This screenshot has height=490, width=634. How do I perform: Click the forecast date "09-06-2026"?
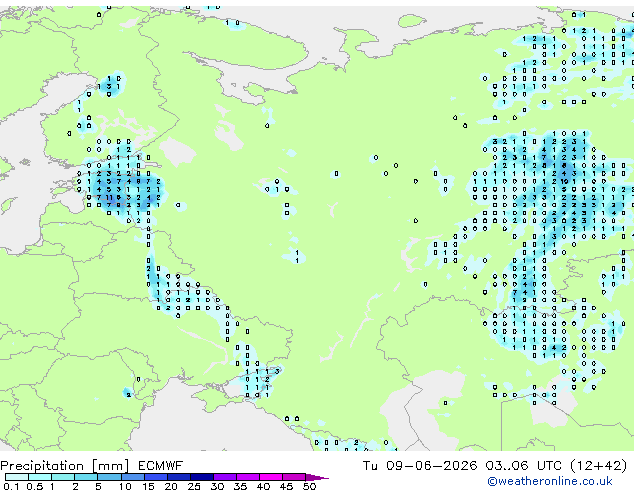[431, 466]
